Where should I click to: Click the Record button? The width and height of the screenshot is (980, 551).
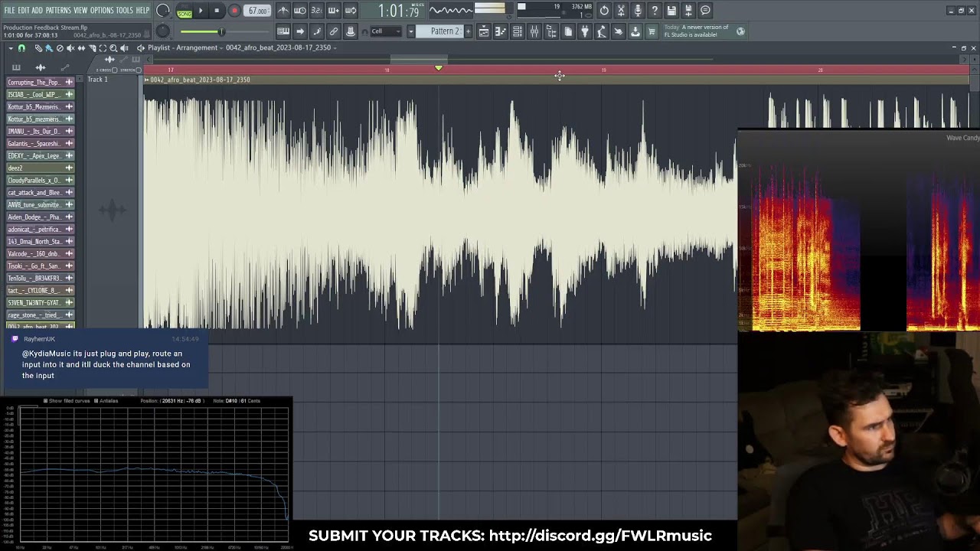tap(234, 11)
